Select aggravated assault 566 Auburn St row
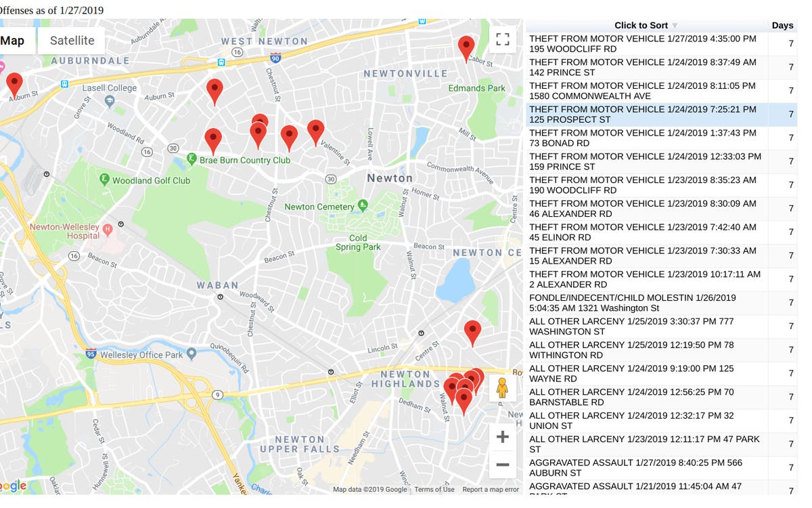 tap(646, 467)
